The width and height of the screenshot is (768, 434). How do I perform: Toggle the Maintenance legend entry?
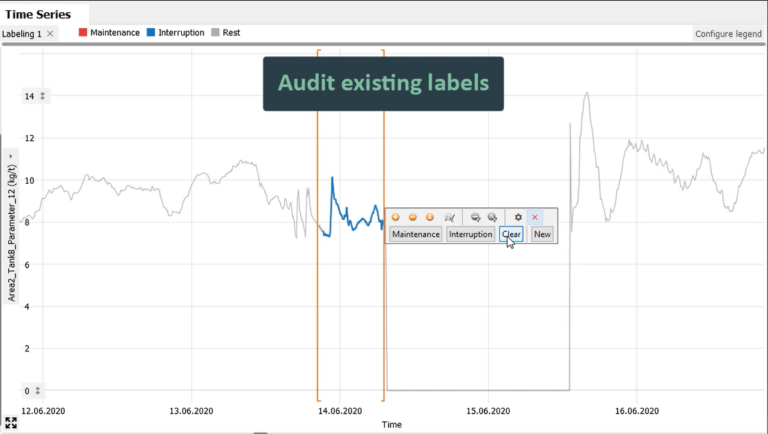click(x=109, y=32)
